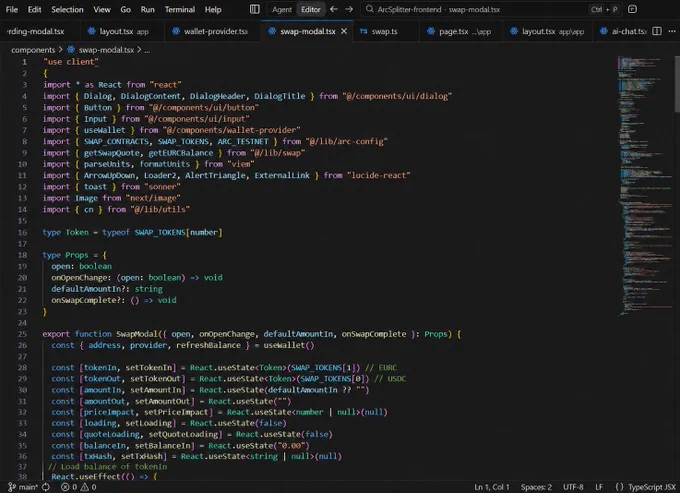This screenshot has width=680, height=493.
Task: Open the panel icon right of search box
Action: pyautogui.click(x=632, y=9)
